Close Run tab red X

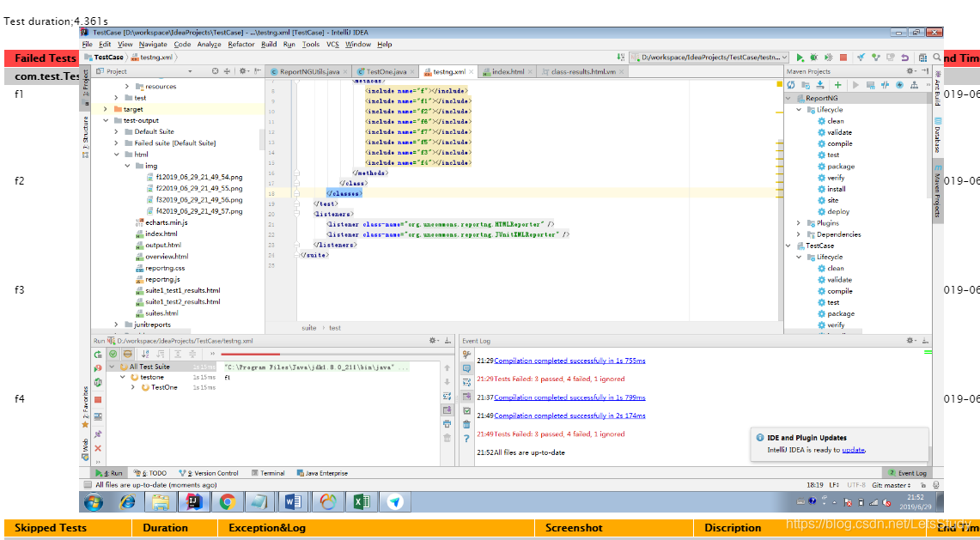click(x=98, y=448)
